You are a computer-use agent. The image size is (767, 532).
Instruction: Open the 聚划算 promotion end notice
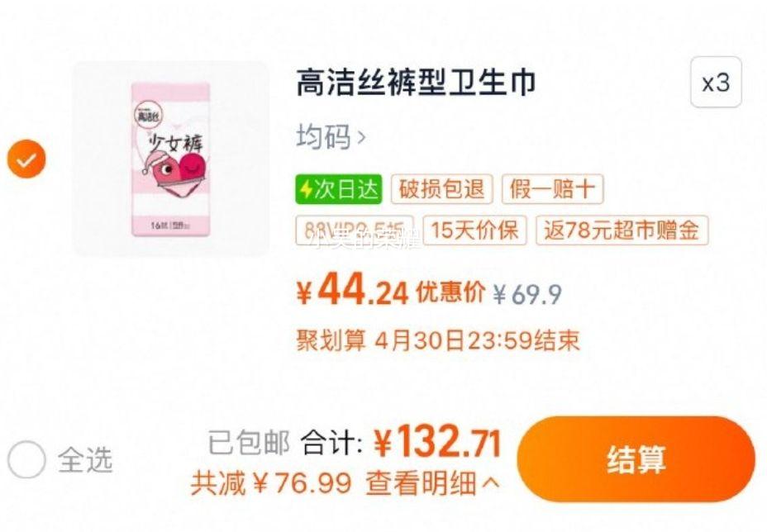point(438,340)
